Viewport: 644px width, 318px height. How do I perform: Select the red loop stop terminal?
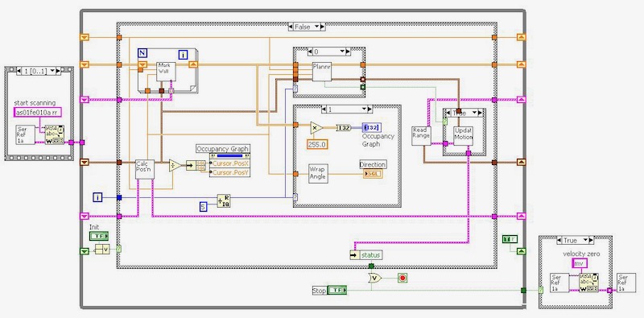click(x=402, y=278)
